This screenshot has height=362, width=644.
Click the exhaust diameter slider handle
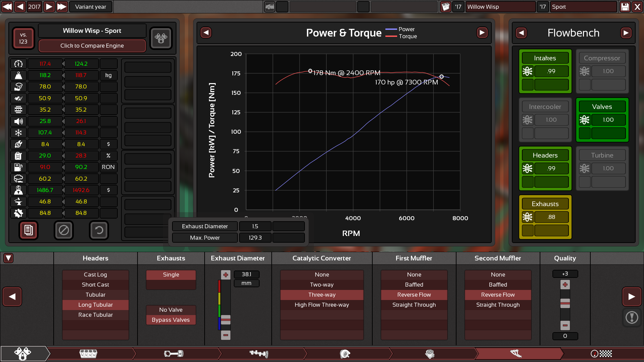226,320
